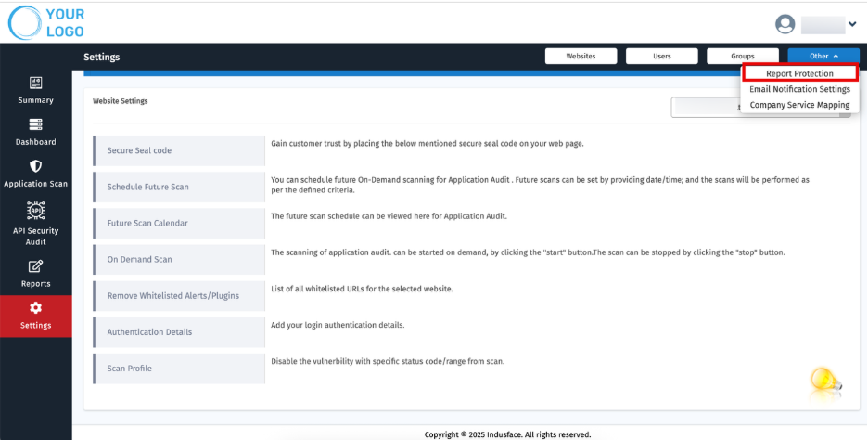This screenshot has width=868, height=440.
Task: Open Company Service Mapping entry
Action: (799, 105)
